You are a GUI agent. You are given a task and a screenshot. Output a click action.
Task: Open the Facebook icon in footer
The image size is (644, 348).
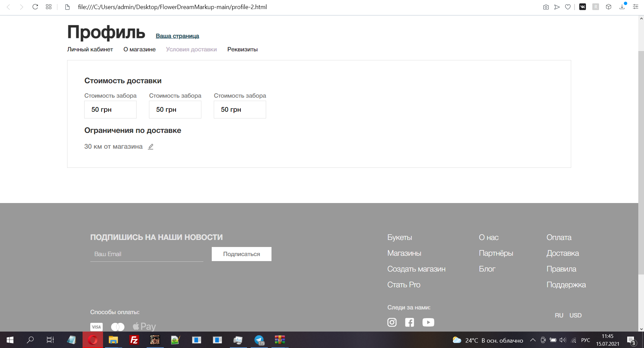click(409, 322)
